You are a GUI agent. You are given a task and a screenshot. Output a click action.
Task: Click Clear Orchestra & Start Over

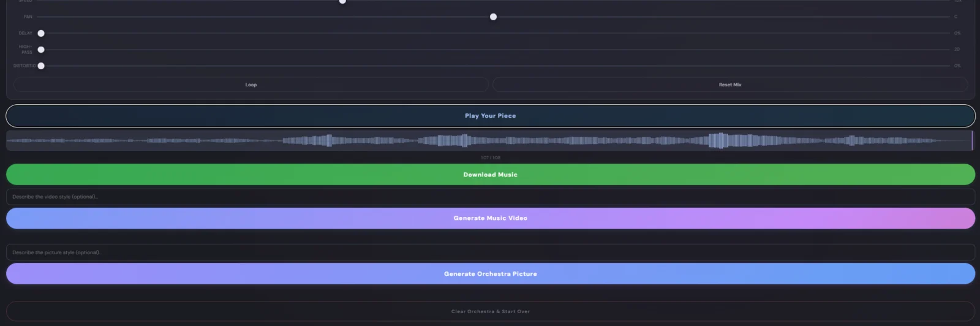click(490, 311)
